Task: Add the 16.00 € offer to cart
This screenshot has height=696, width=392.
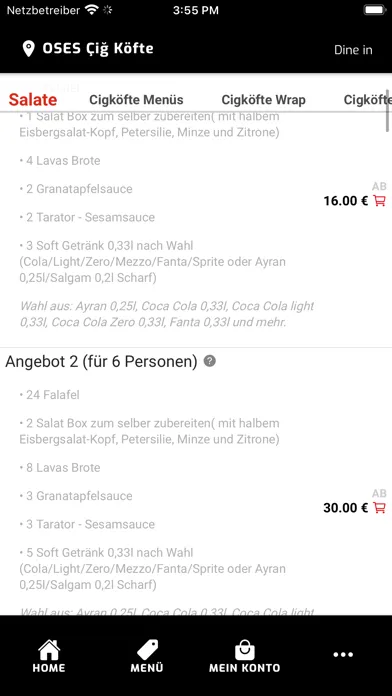Action: point(379,201)
